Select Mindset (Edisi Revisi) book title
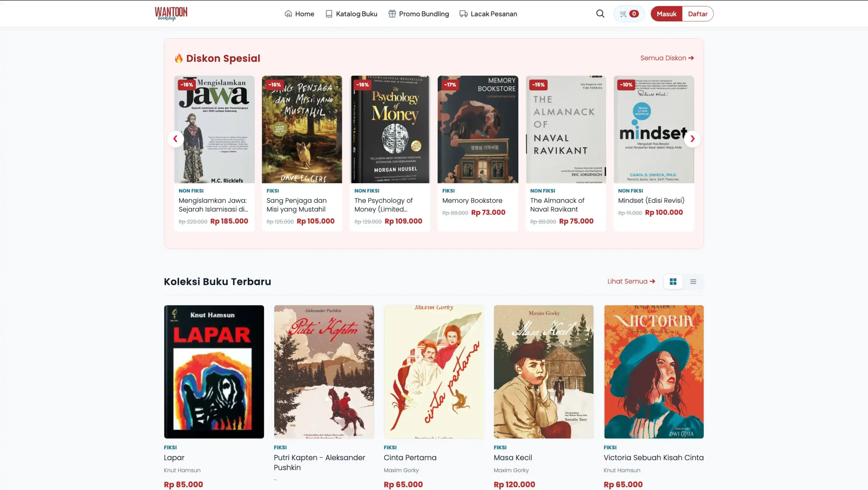The height and width of the screenshot is (490, 868). pyautogui.click(x=651, y=200)
